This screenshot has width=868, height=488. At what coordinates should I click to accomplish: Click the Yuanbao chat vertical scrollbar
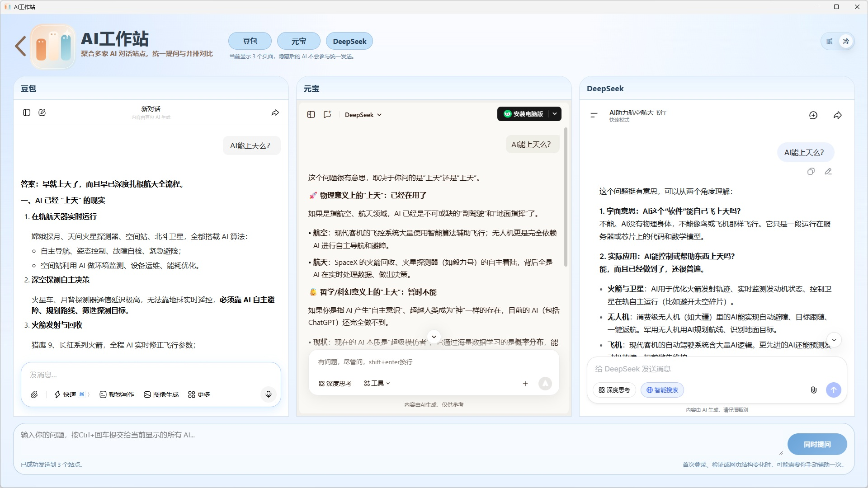coord(566,197)
